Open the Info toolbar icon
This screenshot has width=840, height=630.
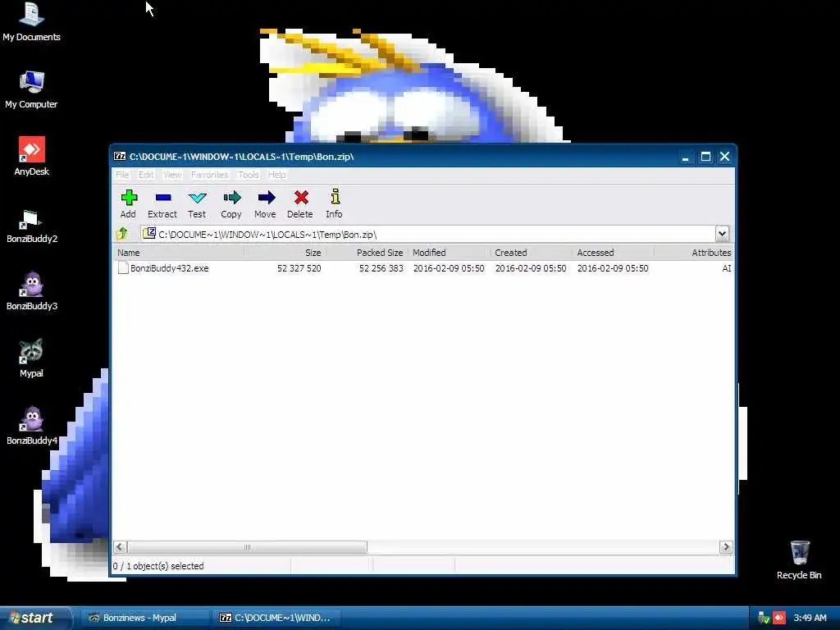pos(335,197)
